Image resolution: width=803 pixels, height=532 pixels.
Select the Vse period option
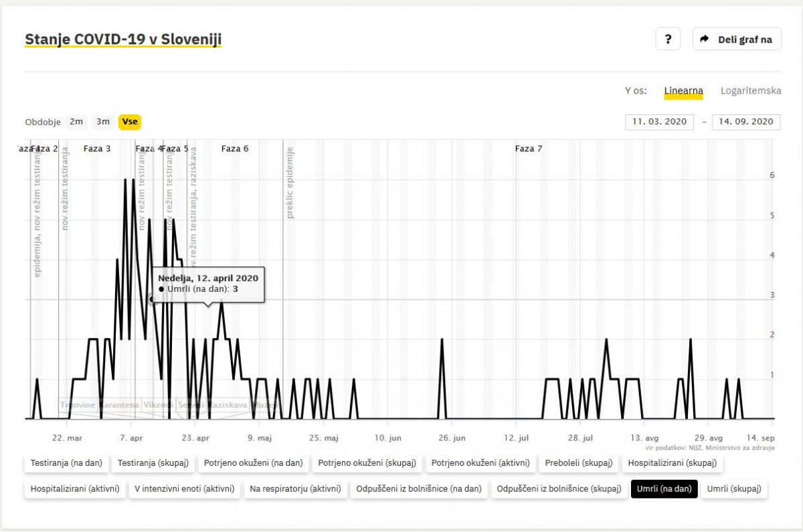(130, 122)
